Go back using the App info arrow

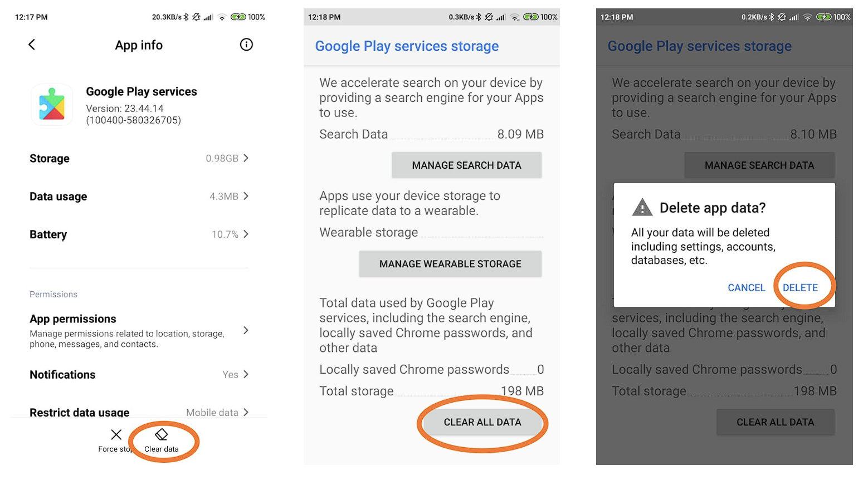(32, 45)
